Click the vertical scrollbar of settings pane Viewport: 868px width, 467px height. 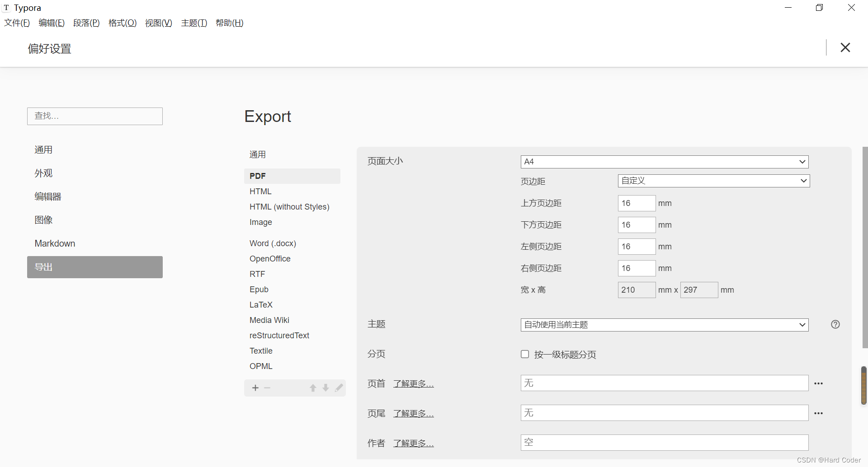[865, 248]
